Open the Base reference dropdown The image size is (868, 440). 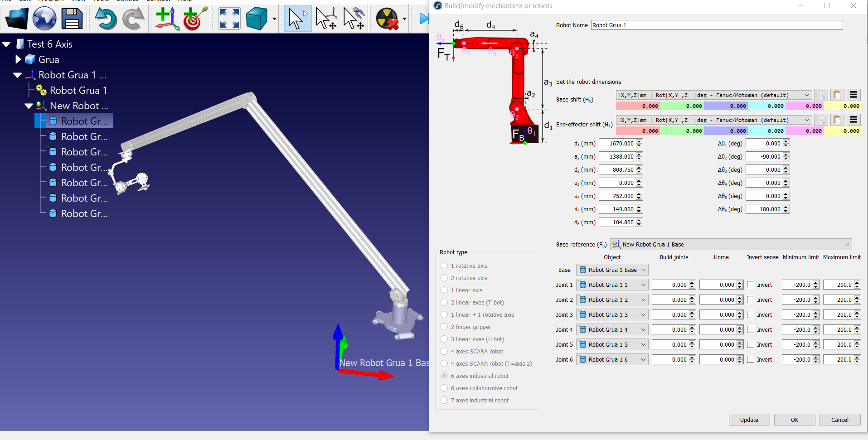731,245
